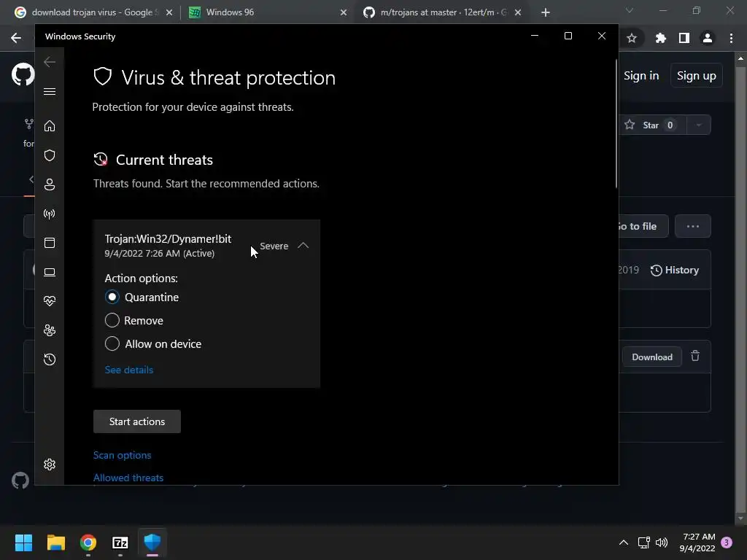Open volume control in system tray

662,542
